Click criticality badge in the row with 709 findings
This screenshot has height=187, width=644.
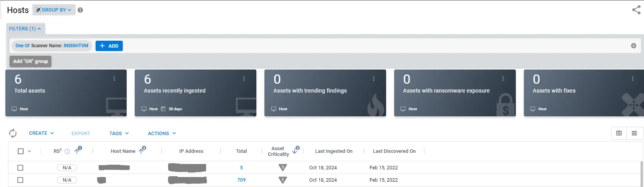[282, 180]
